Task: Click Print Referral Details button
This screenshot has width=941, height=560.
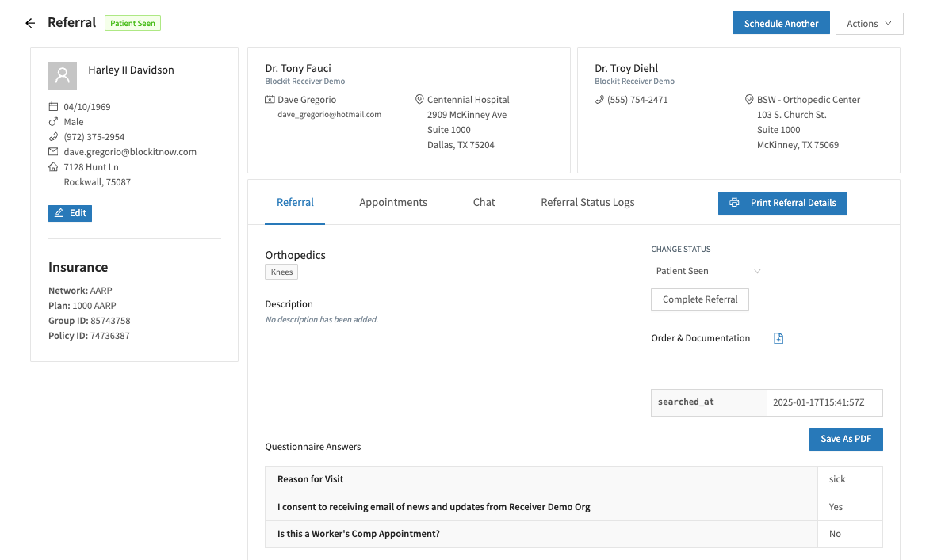Action: click(782, 203)
